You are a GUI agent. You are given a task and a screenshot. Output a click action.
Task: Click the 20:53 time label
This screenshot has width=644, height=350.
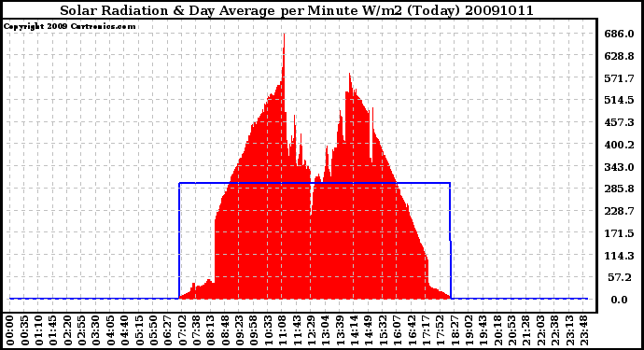(512, 330)
